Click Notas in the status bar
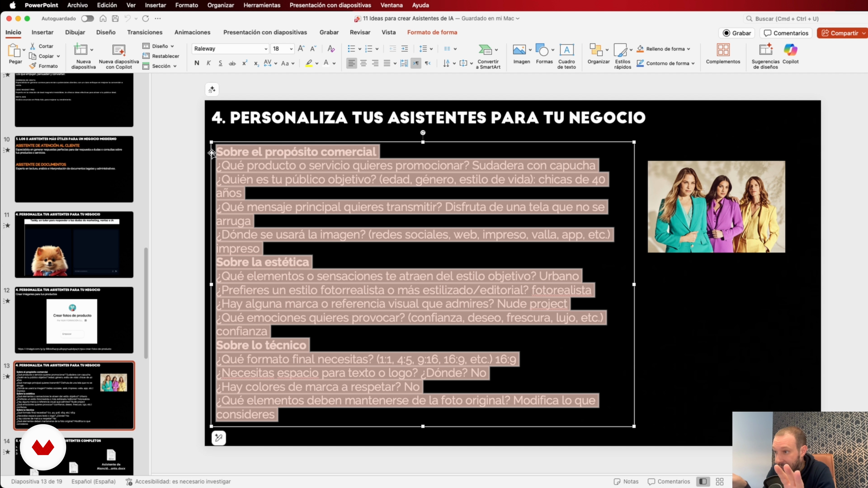The width and height of the screenshot is (868, 488). tap(626, 482)
